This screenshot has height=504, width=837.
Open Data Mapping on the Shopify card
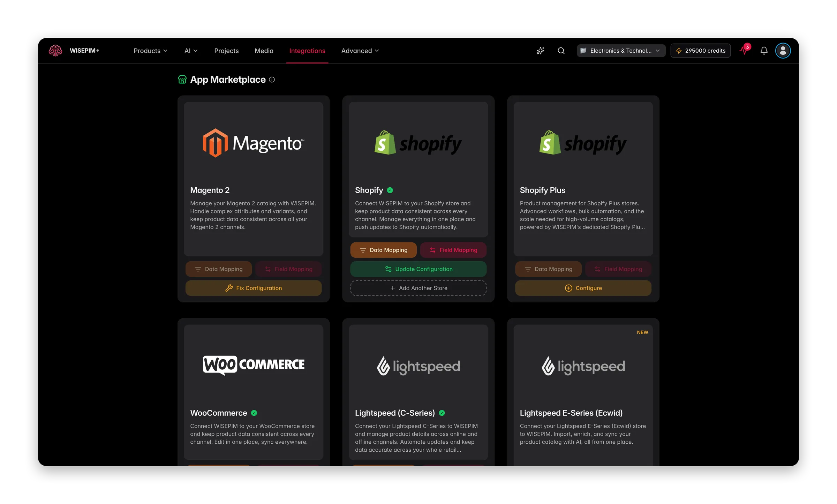(x=384, y=250)
